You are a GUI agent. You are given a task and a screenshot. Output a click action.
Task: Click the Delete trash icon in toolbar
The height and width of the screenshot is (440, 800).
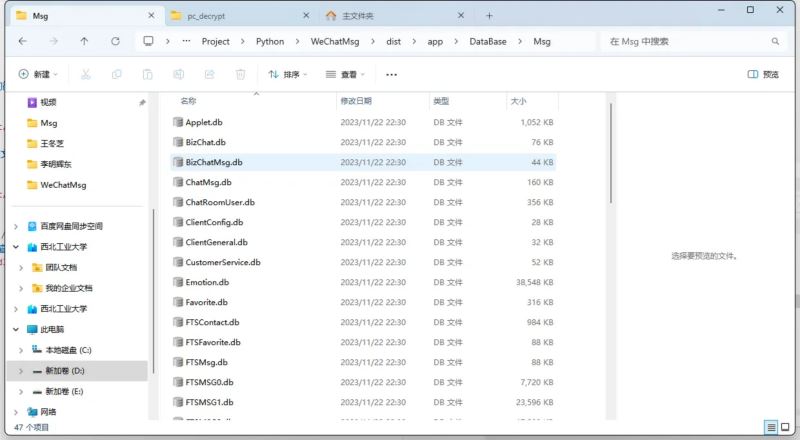pyautogui.click(x=240, y=74)
